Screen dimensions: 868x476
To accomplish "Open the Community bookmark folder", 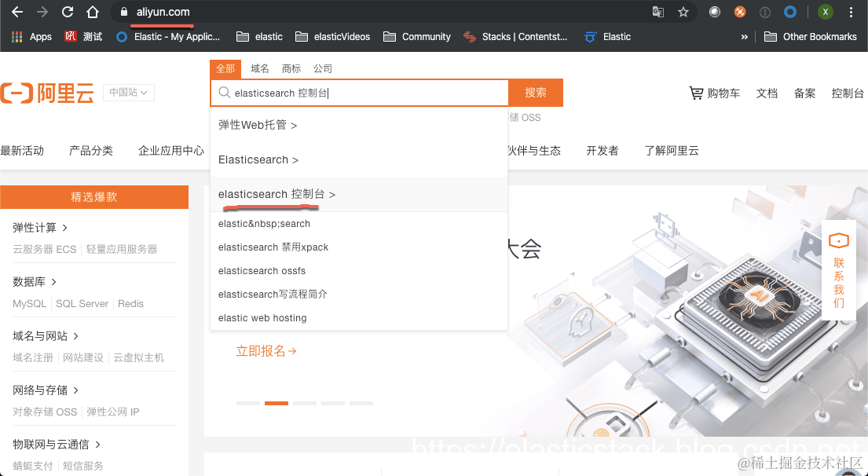I will coord(417,37).
